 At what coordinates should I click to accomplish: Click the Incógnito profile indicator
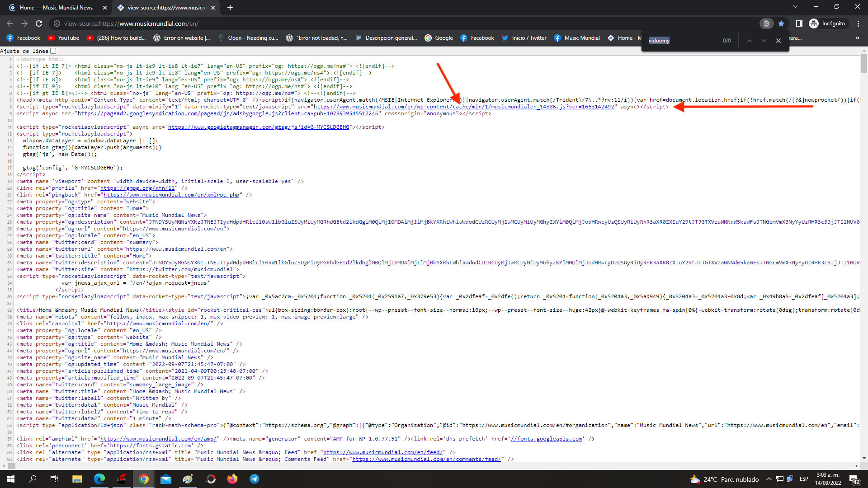(827, 23)
